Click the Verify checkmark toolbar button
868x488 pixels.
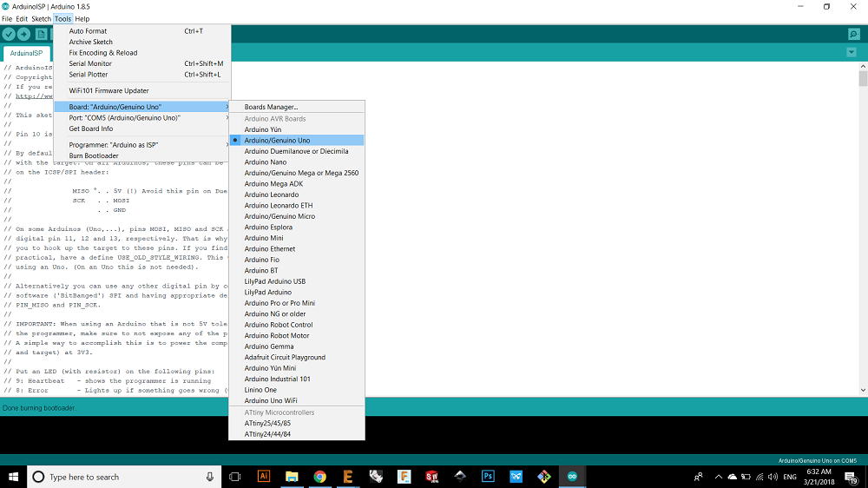coord(9,35)
